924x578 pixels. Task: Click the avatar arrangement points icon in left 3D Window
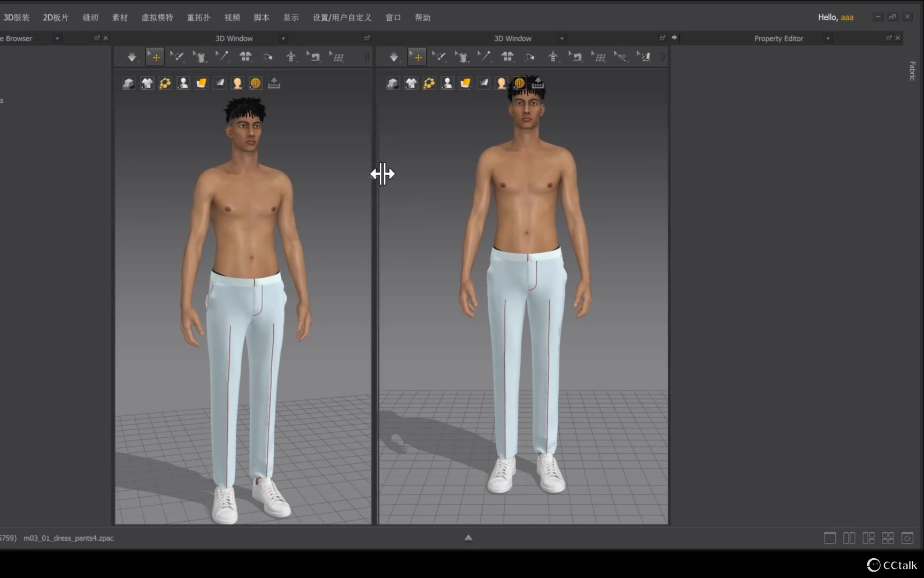point(291,57)
